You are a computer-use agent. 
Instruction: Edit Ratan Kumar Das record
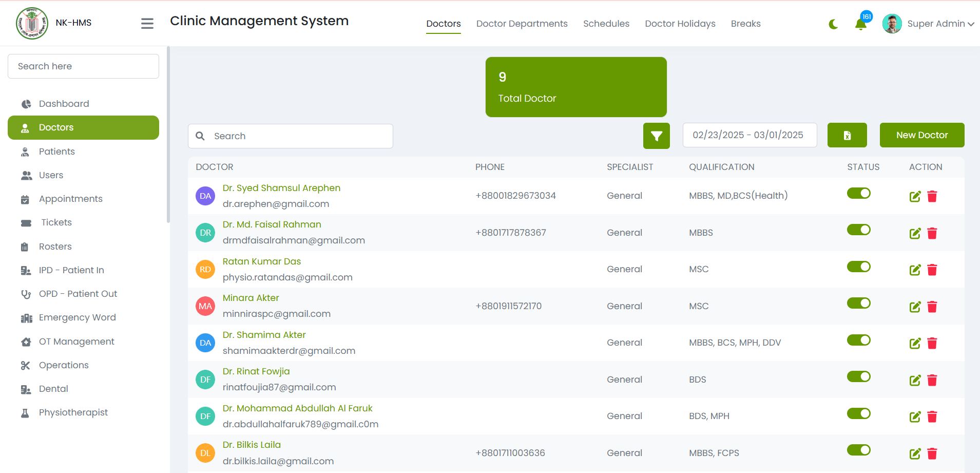pyautogui.click(x=915, y=270)
